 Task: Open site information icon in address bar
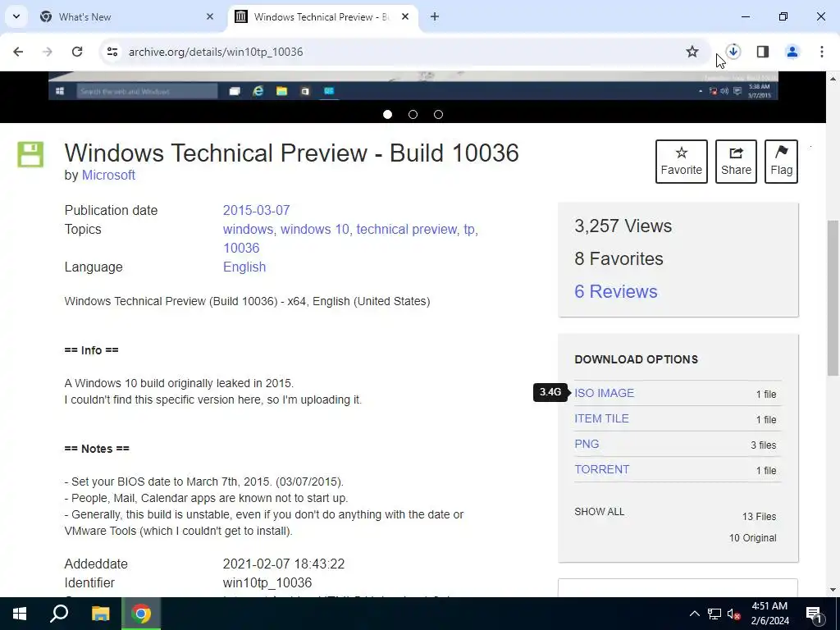pos(112,52)
